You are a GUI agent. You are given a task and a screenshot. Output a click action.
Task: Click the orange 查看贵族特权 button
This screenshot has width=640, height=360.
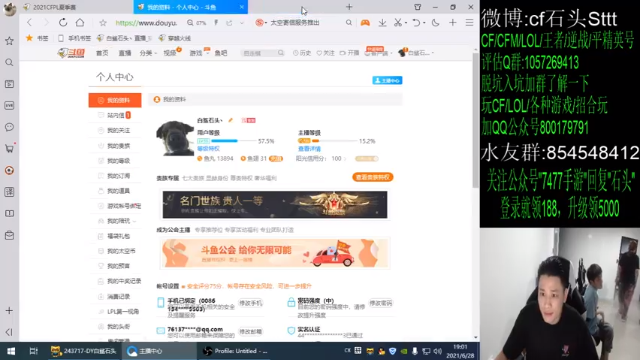click(373, 177)
